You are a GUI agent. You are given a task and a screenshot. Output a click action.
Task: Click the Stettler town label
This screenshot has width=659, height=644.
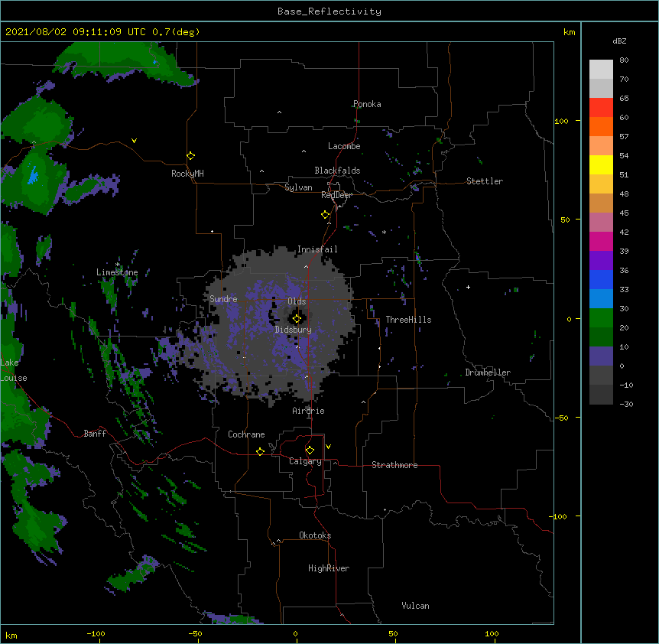485,181
